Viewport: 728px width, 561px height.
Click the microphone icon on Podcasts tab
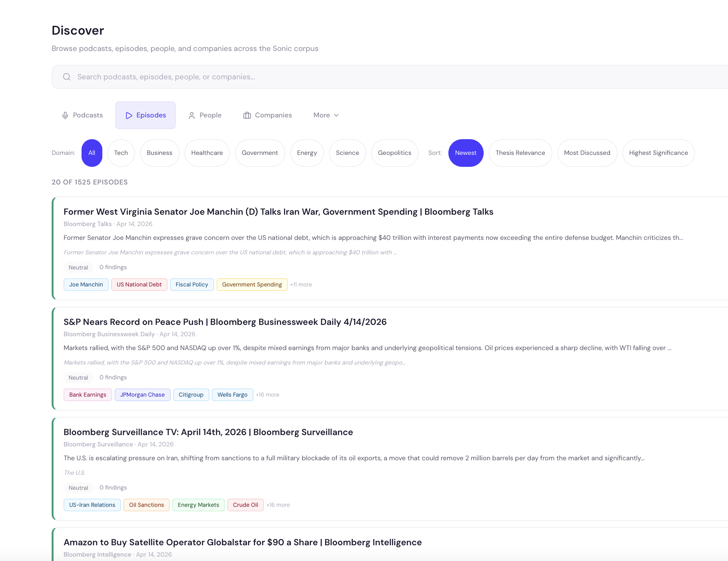tap(65, 115)
